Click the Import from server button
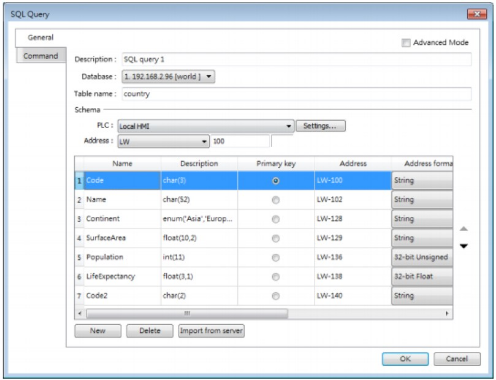Viewport: 496px width, 380px height. (x=211, y=331)
